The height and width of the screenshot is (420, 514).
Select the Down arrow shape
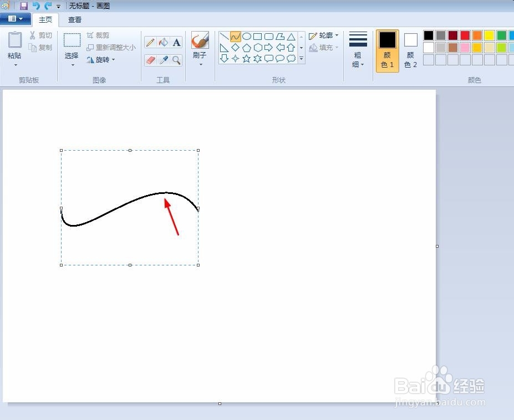coord(224,58)
